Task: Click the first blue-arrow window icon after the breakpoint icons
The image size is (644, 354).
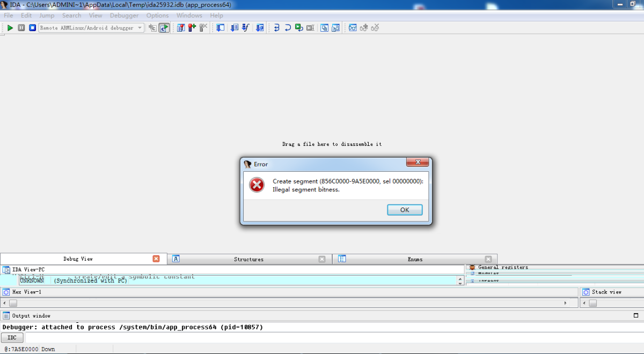Action: coord(220,27)
